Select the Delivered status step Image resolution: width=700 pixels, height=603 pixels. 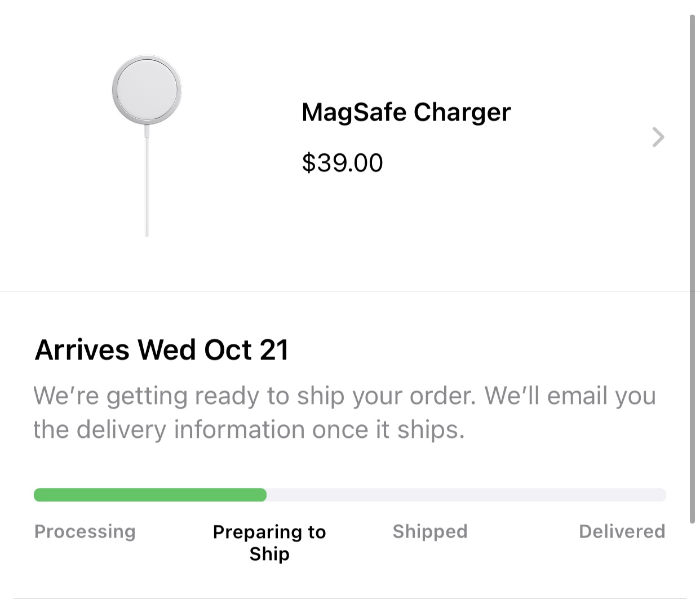622,531
